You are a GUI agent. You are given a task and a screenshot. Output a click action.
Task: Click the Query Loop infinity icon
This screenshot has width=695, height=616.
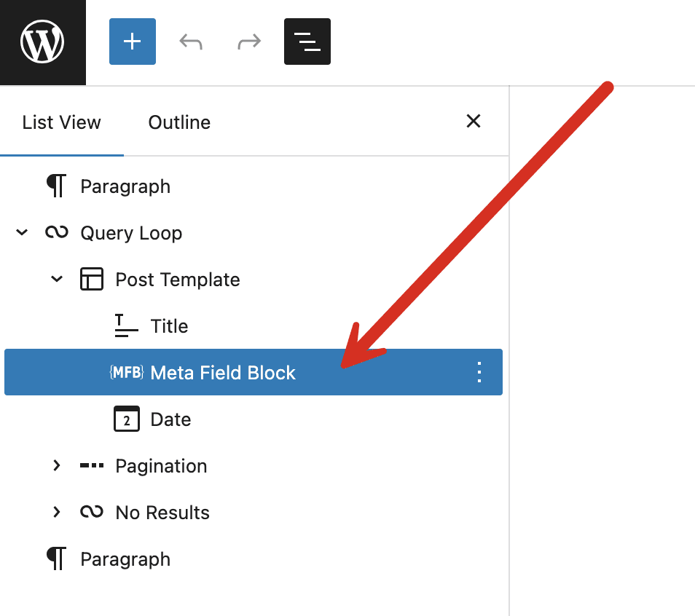coord(55,232)
